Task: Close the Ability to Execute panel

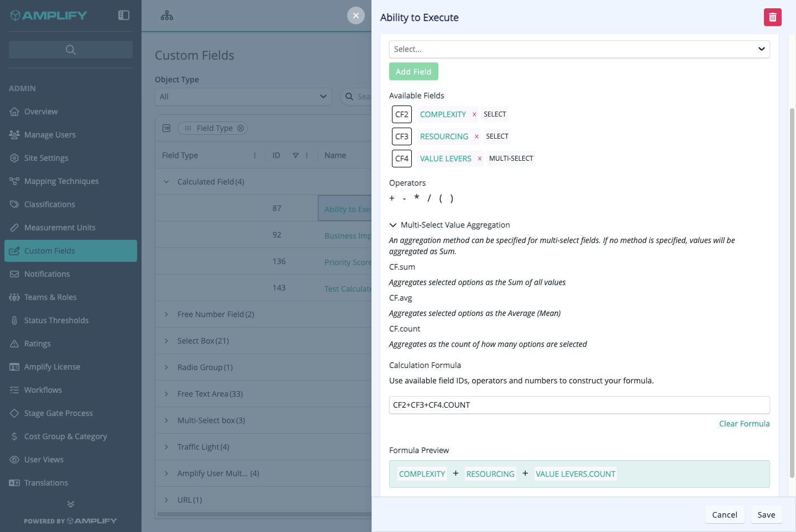Action: (x=356, y=15)
